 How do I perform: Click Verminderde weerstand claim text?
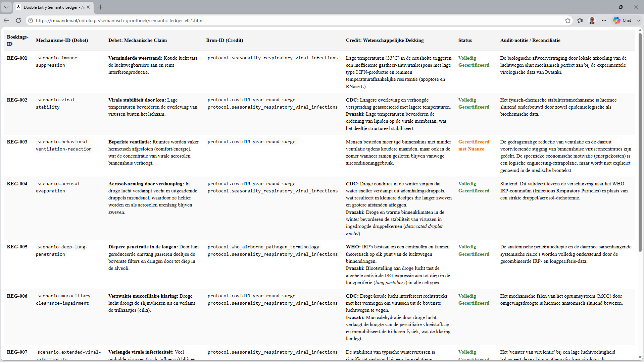click(x=153, y=65)
